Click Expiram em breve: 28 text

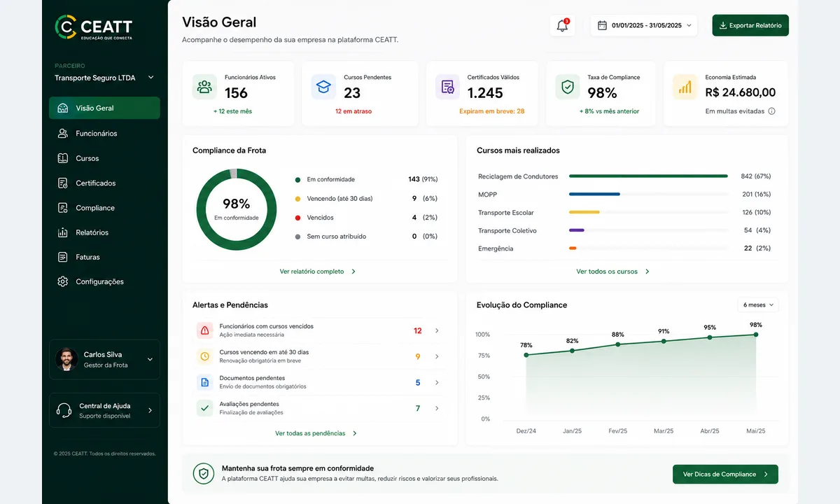point(492,111)
